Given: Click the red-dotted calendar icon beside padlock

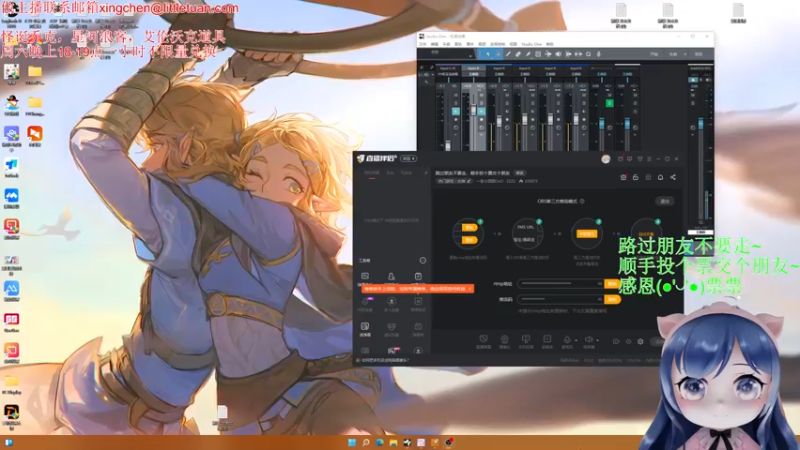Looking at the screenshot, I should click(x=623, y=177).
